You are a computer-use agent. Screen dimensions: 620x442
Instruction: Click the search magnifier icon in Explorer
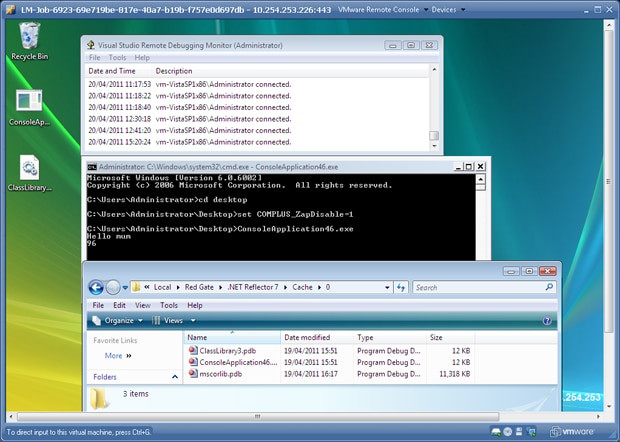[549, 287]
